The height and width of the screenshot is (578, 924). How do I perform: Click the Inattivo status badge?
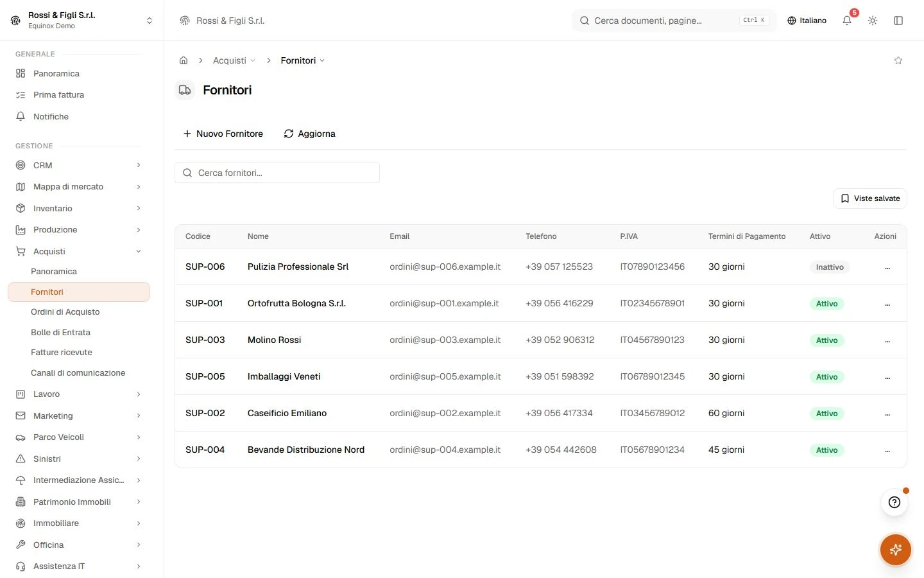pyautogui.click(x=830, y=267)
